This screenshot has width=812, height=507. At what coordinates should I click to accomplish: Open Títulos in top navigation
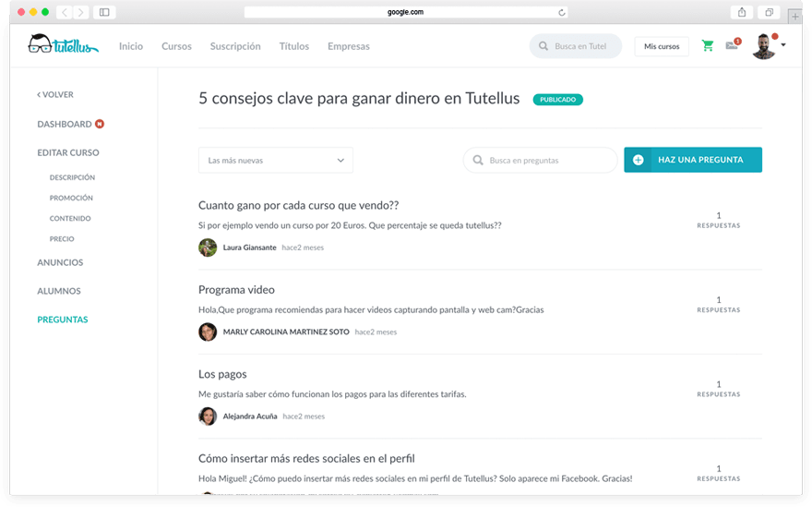(294, 46)
